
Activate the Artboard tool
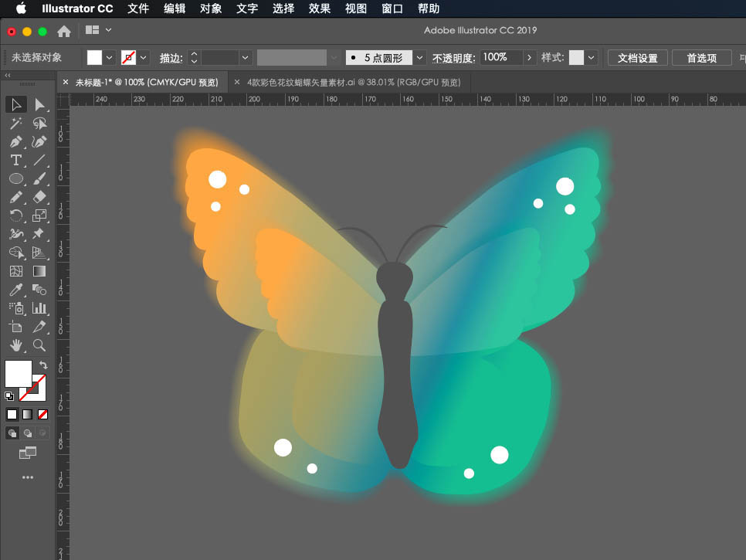16,327
